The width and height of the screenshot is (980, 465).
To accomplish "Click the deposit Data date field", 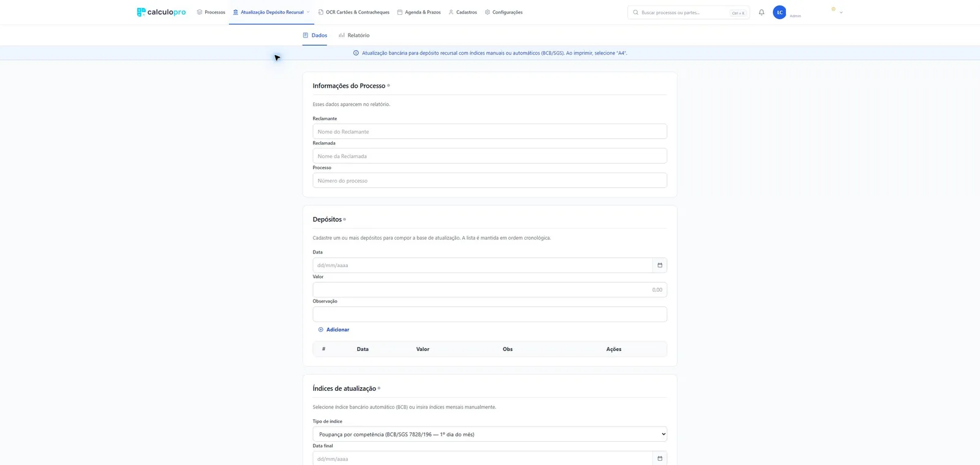I will (483, 265).
